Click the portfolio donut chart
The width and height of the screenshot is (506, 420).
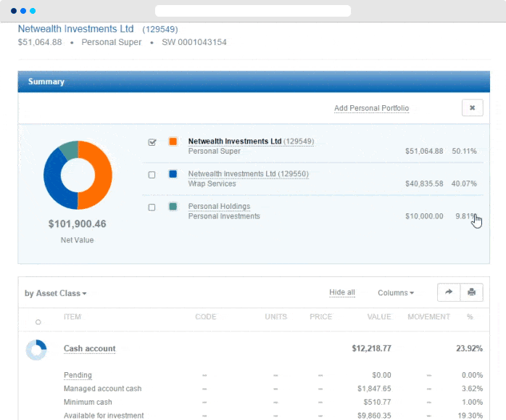78,175
